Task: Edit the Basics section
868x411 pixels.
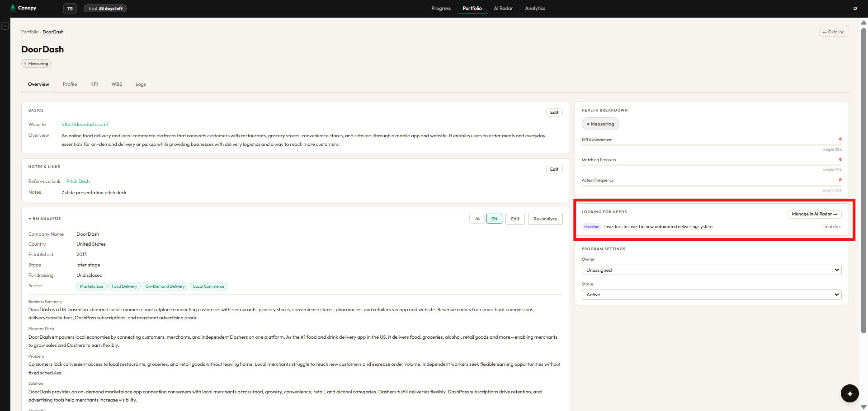Action: point(554,112)
